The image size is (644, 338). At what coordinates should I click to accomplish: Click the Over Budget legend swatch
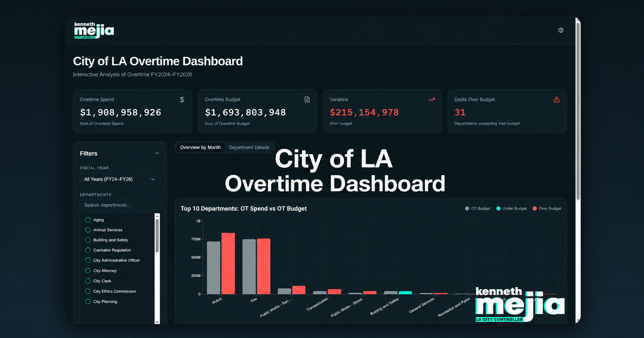point(535,209)
